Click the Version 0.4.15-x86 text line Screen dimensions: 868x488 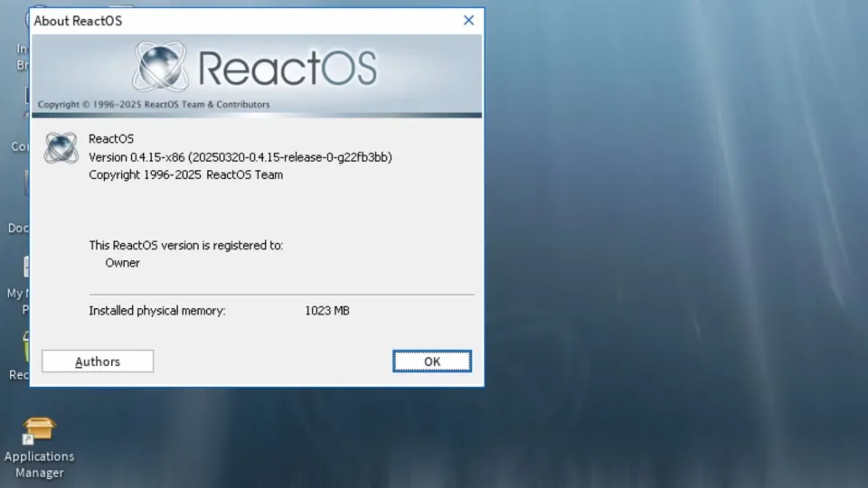240,157
